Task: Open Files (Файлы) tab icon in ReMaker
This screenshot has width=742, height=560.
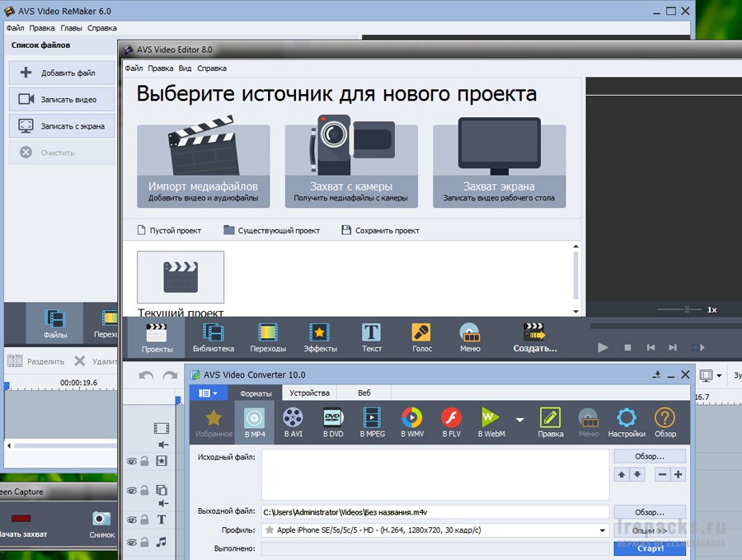Action: pos(55,324)
